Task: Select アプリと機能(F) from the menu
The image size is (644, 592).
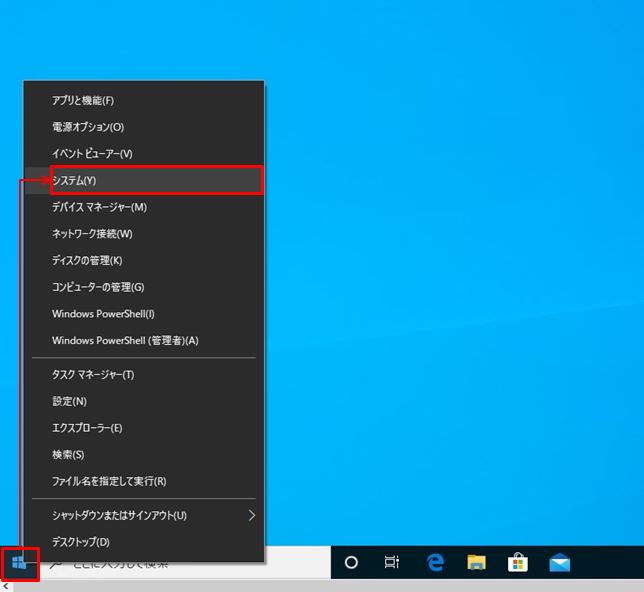Action: (144, 101)
